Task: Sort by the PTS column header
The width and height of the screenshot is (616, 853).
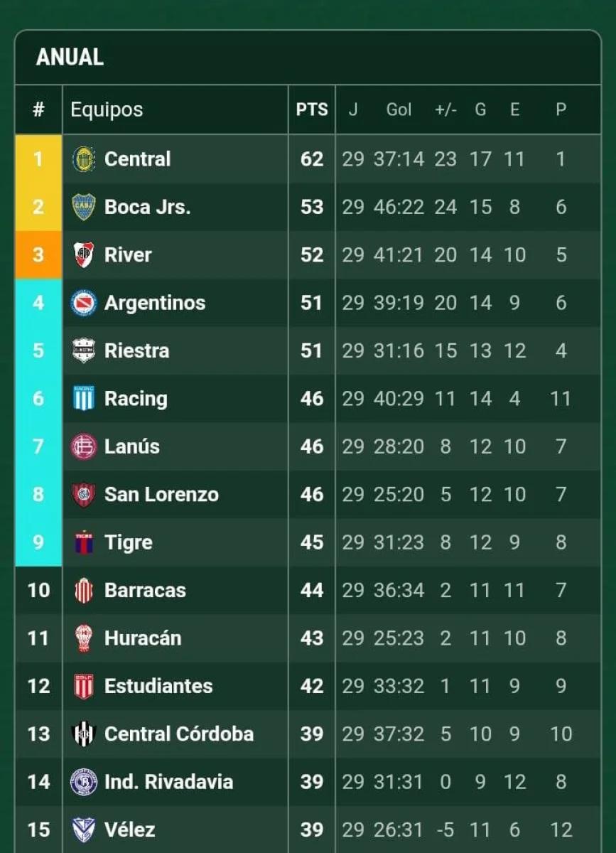Action: 312,109
